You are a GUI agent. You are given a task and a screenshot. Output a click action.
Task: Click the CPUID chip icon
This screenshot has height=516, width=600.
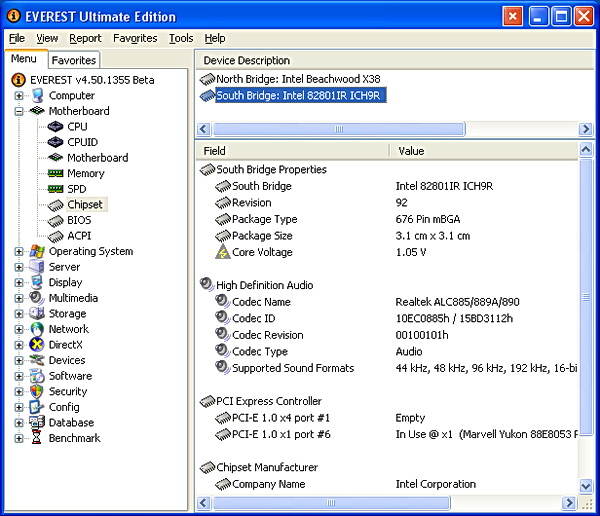click(55, 142)
